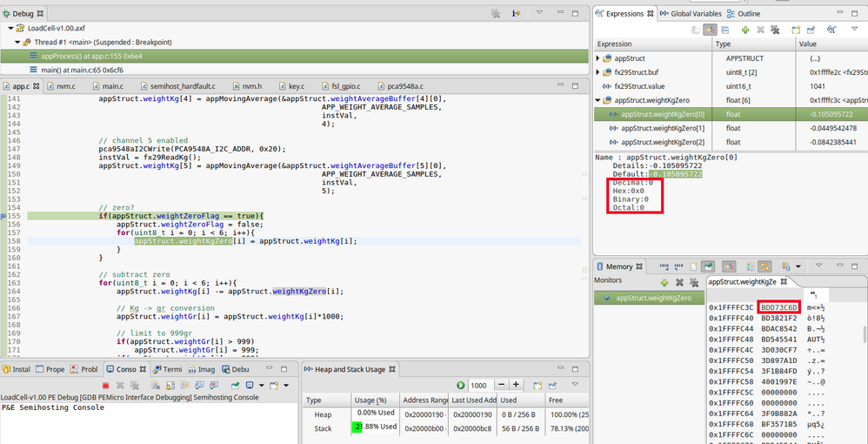Switch to Outline tab

[744, 13]
